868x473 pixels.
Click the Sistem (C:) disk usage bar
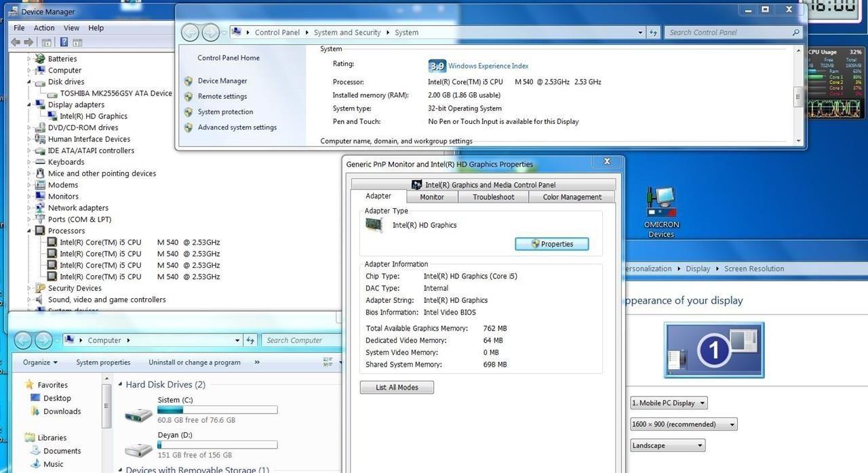point(218,410)
